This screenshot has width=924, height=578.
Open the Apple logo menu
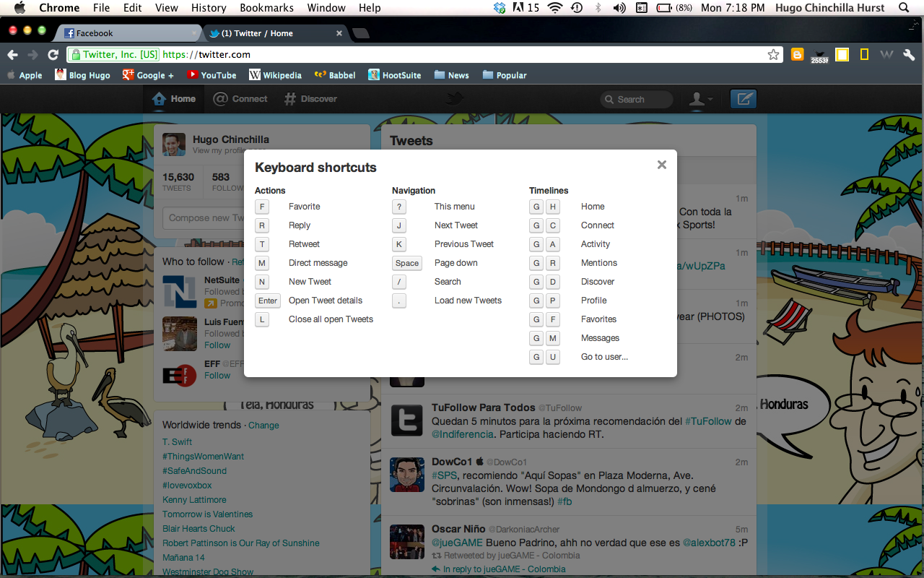point(19,8)
